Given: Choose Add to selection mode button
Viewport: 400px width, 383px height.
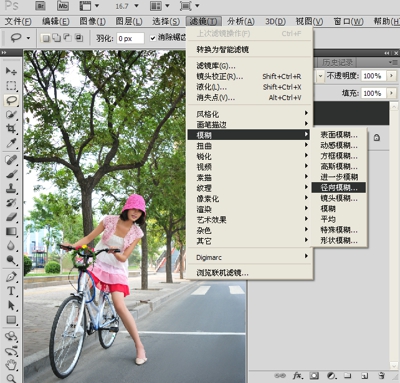Looking at the screenshot, I should click(x=57, y=38).
